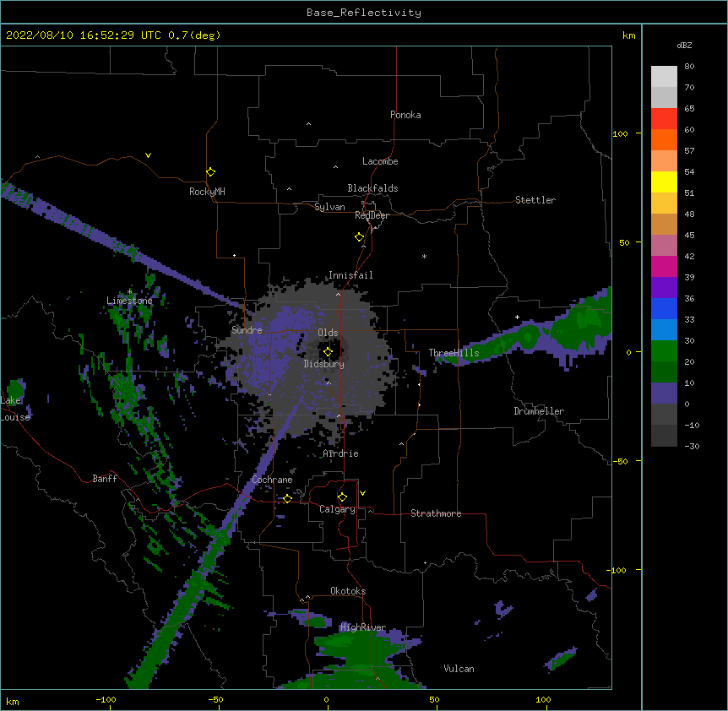Click the Ponoka city label
728x711 pixels.
(405, 115)
